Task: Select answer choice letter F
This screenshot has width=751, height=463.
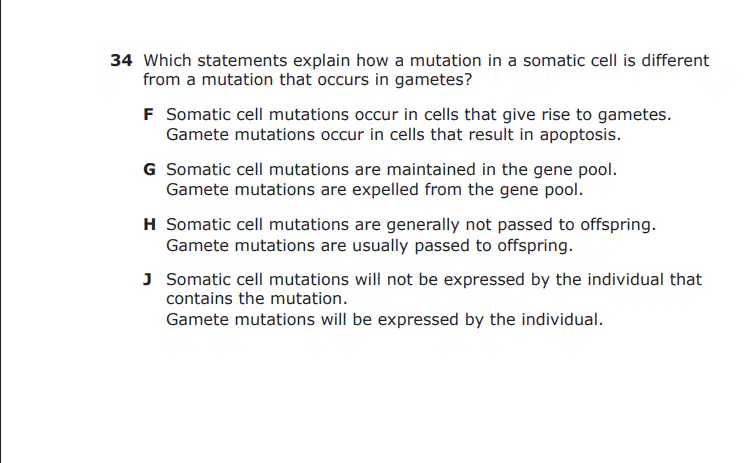Action: pyautogui.click(x=148, y=114)
